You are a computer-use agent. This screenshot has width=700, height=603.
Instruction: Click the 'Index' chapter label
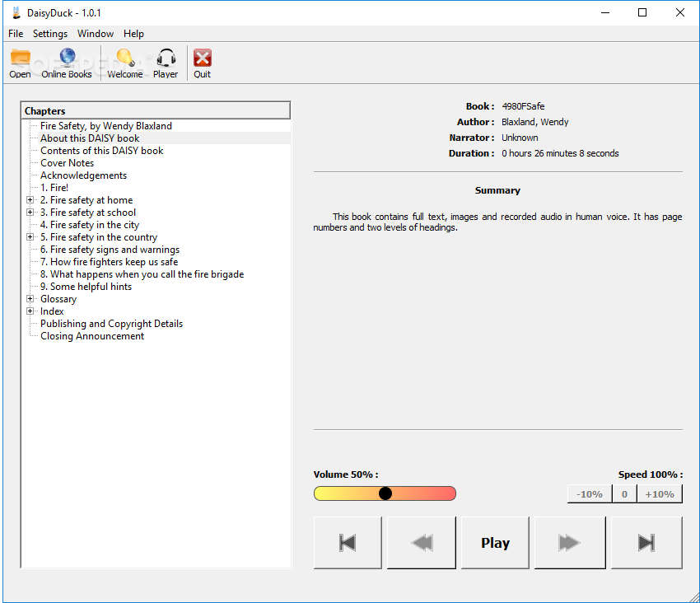click(x=52, y=311)
